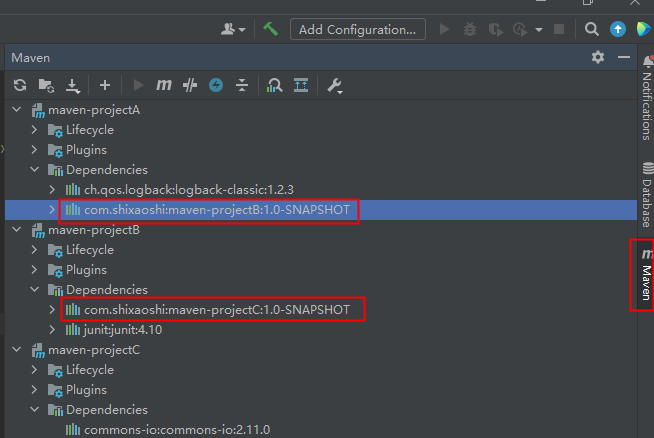This screenshot has height=438, width=654.
Task: Build project with green hammer icon
Action: [x=271, y=29]
